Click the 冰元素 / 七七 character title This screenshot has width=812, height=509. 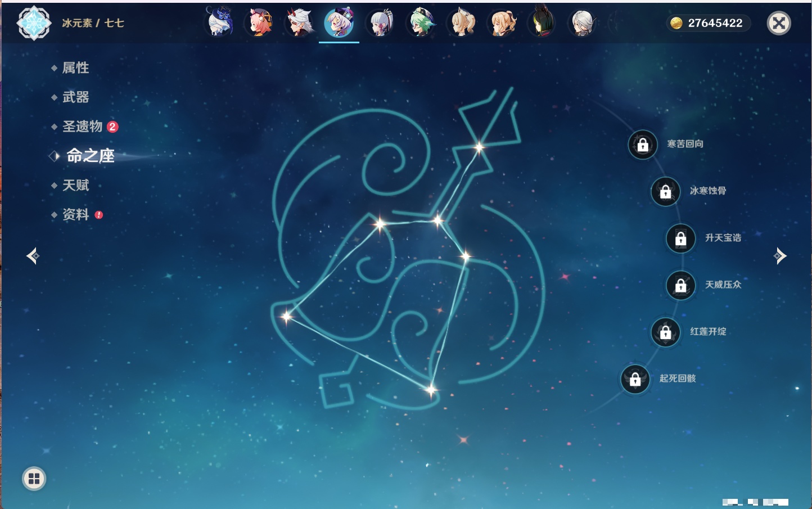tap(93, 23)
